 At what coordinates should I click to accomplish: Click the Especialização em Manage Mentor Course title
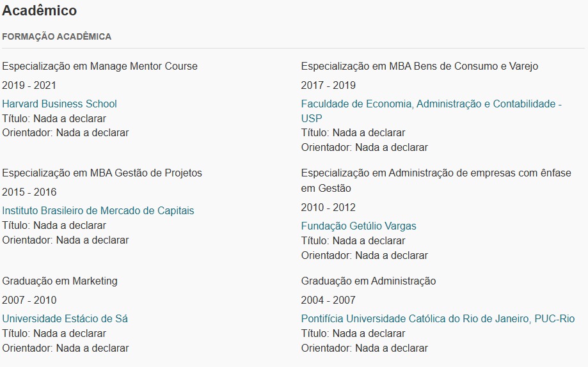(x=100, y=66)
